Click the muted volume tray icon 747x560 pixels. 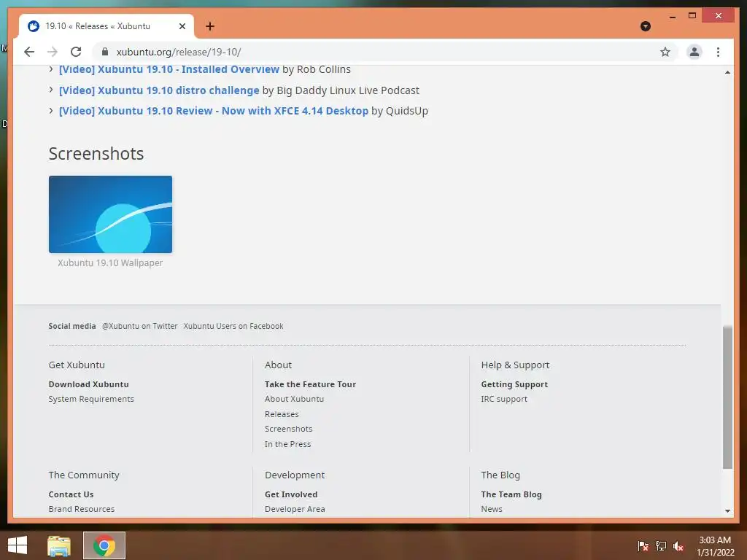[678, 546]
